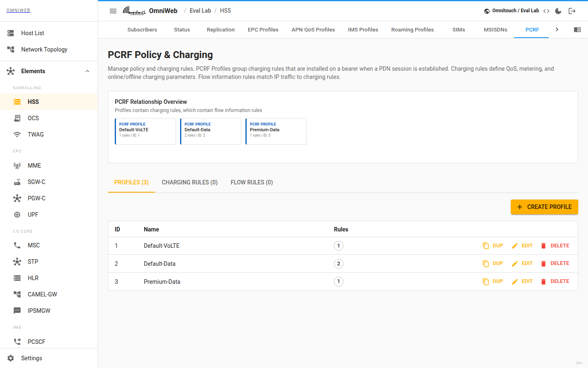Edit the Premium-Data profile
The image size is (588, 368).
522,281
